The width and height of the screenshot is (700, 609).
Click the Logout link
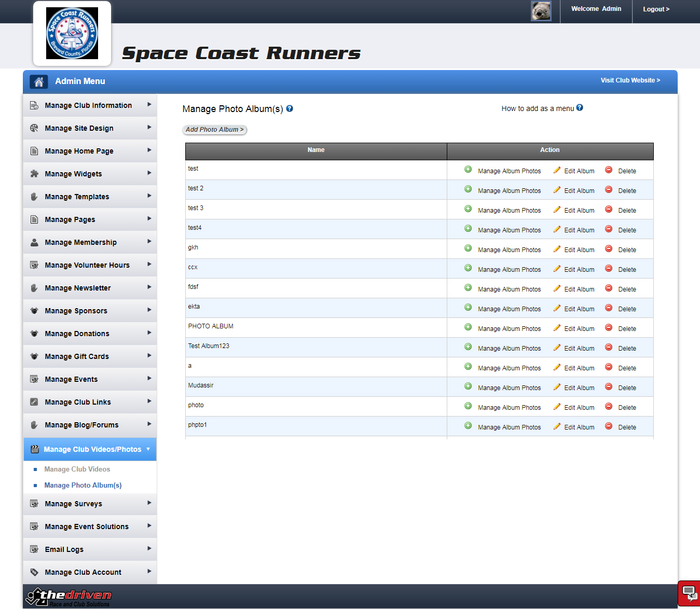pyautogui.click(x=656, y=9)
